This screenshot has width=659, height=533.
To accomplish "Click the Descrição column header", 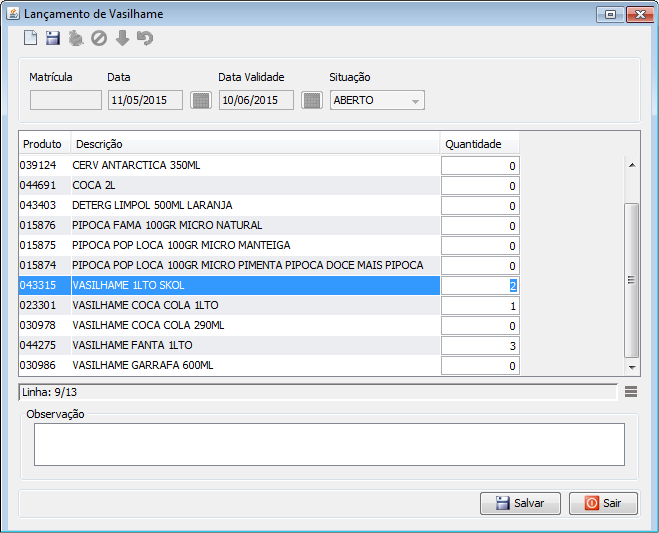I will coord(255,144).
